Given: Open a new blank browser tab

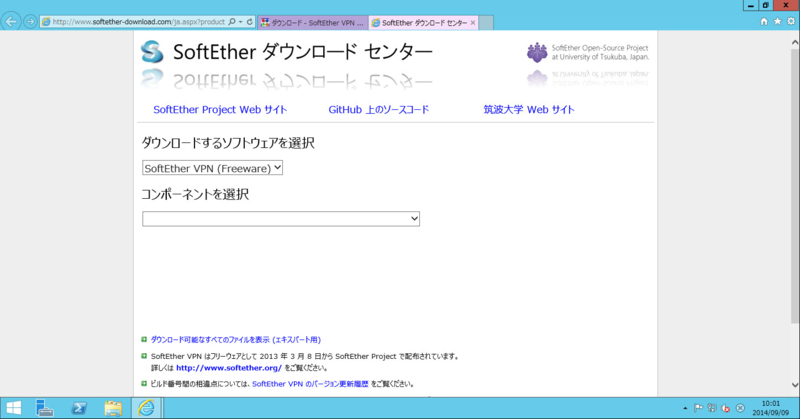Looking at the screenshot, I should pos(486,22).
